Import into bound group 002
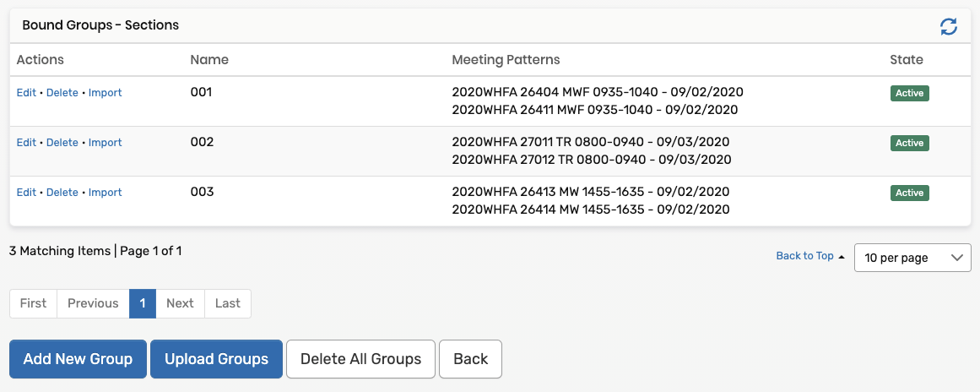Viewport: 980px width, 392px height. [x=106, y=143]
